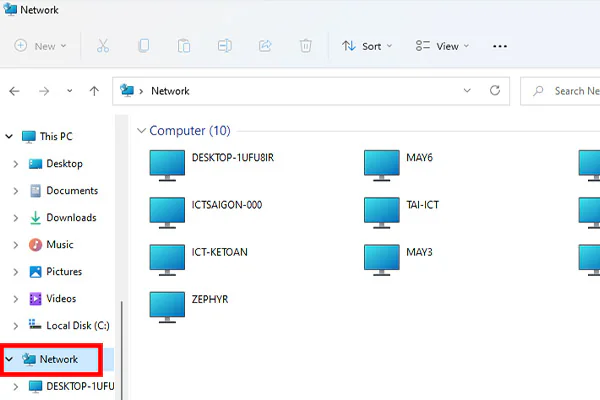This screenshot has width=600, height=400.
Task: Select the ZEPHYR computer
Action: (189, 307)
